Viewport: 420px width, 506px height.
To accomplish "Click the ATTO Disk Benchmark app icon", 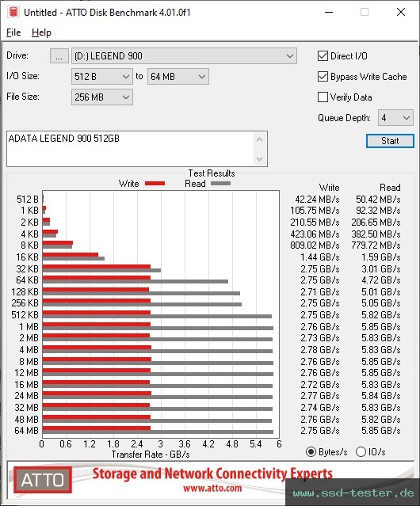I will (x=13, y=12).
